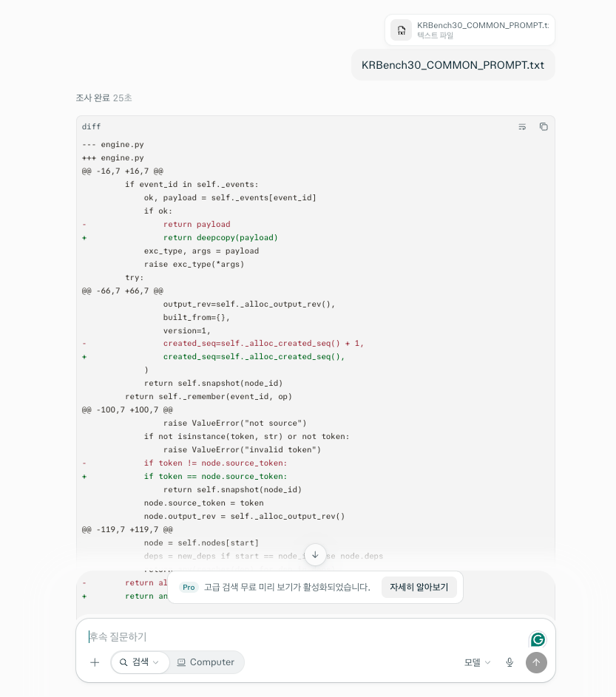Click the 고급 검색 무료 미리 보기 banner text
This screenshot has width=616, height=697.
tap(287, 587)
